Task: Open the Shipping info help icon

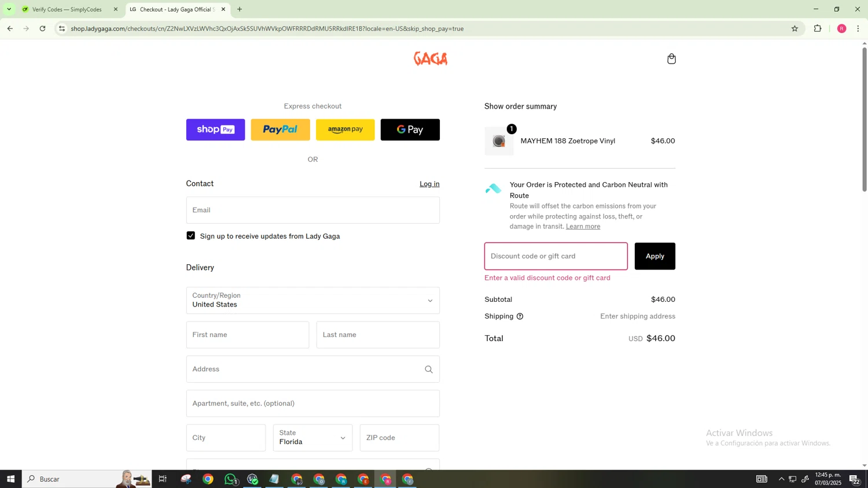Action: 520,316
